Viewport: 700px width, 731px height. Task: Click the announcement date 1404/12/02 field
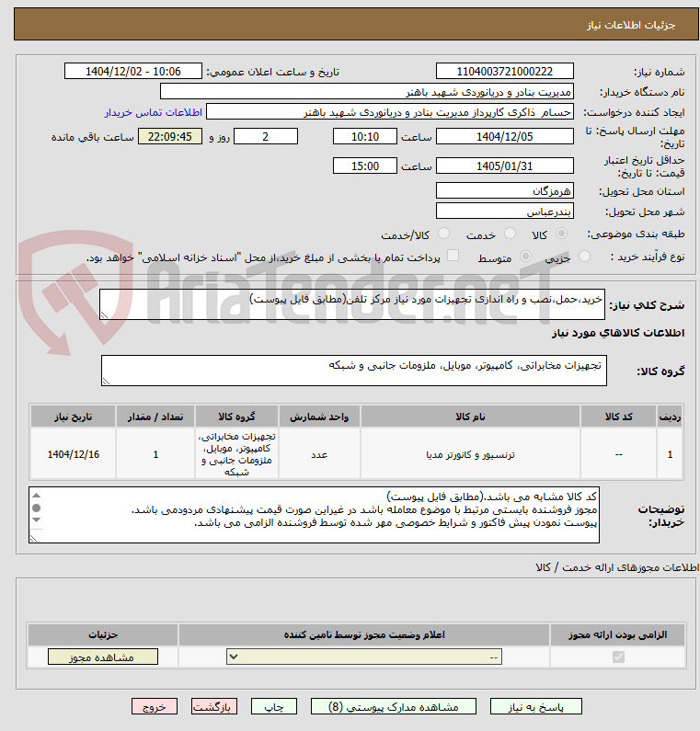click(133, 72)
